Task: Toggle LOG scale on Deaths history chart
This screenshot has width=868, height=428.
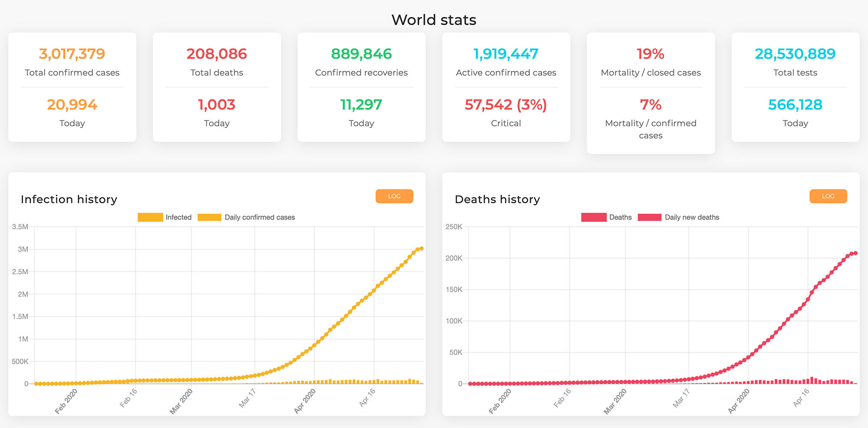Action: pyautogui.click(x=828, y=196)
